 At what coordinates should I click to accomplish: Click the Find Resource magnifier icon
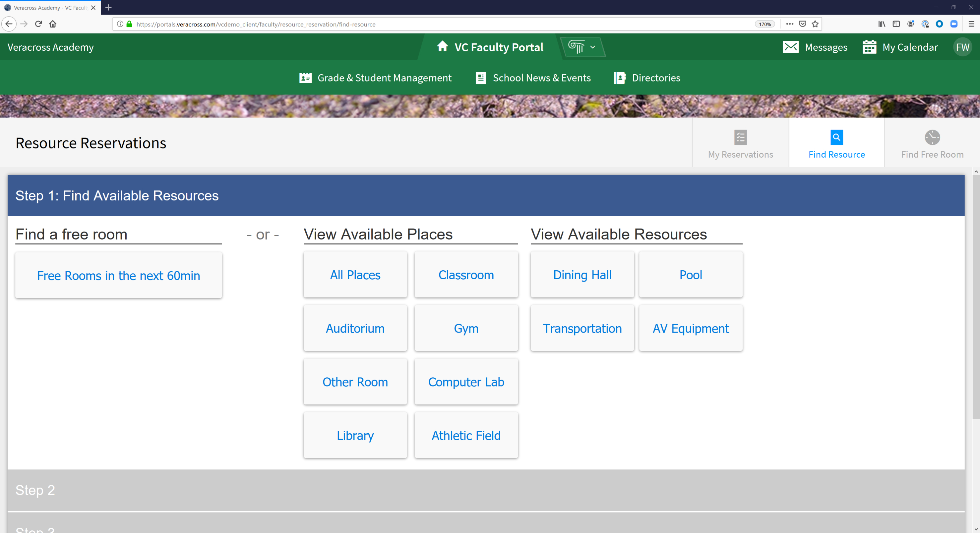pyautogui.click(x=836, y=137)
